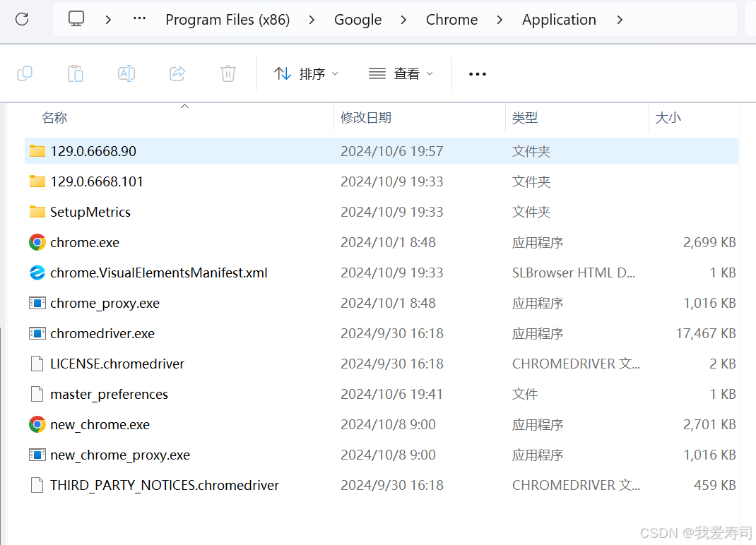Open the 排序 sort dropdown
This screenshot has width=756, height=545.
pos(306,73)
